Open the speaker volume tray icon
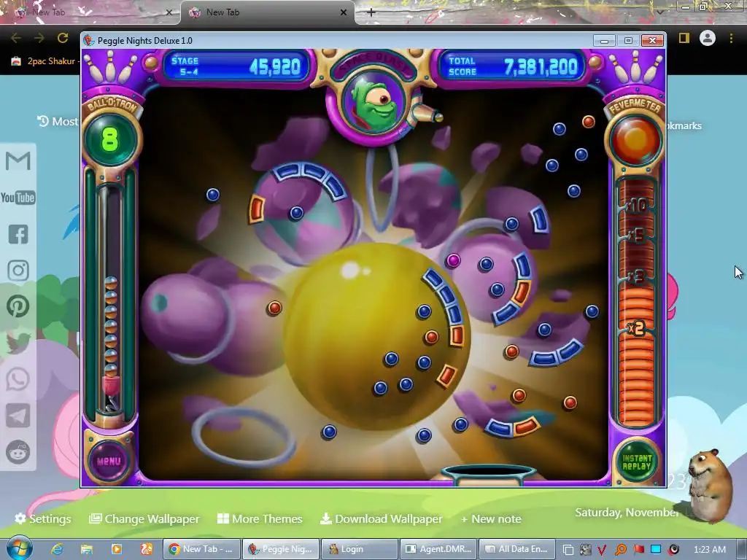 pos(674,550)
